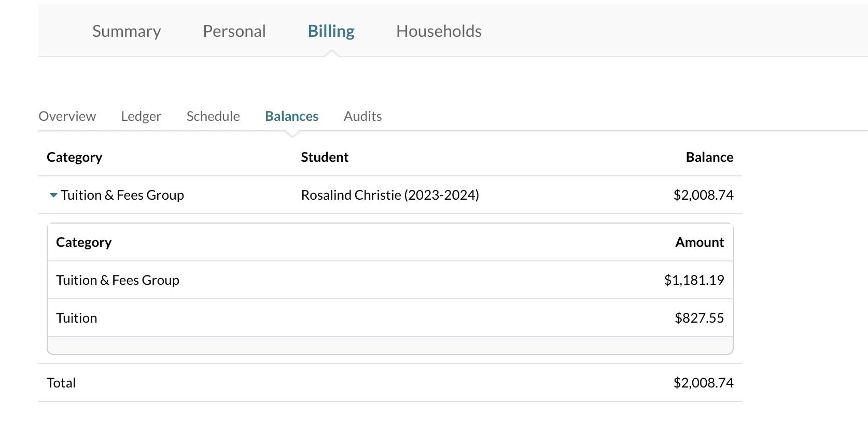Click the Total row label
This screenshot has height=443, width=868.
tap(61, 383)
